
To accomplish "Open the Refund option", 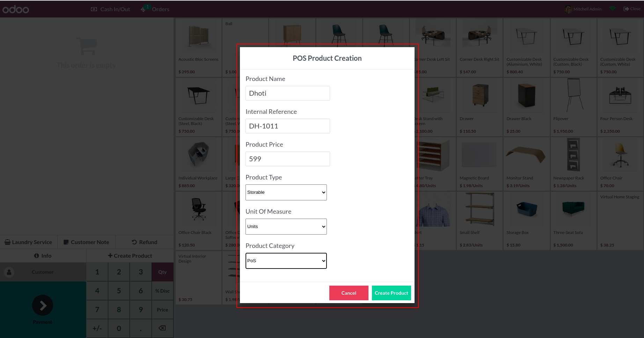I will [x=145, y=242].
